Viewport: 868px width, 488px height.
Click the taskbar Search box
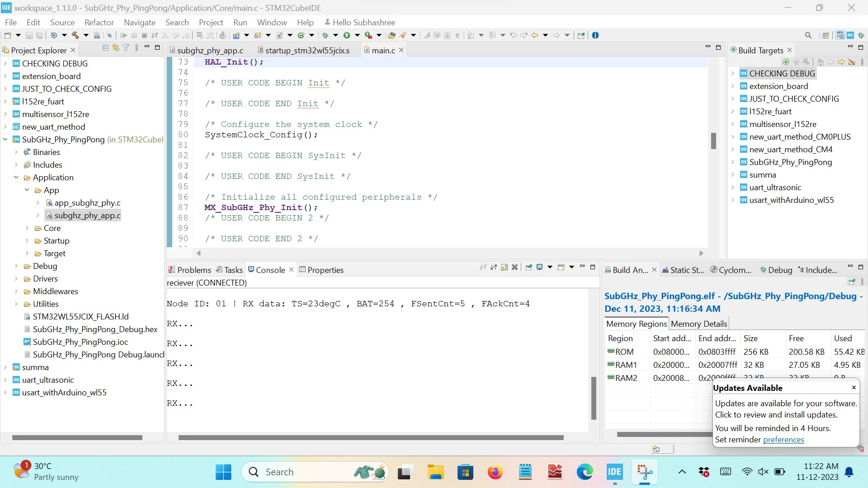coord(316,472)
